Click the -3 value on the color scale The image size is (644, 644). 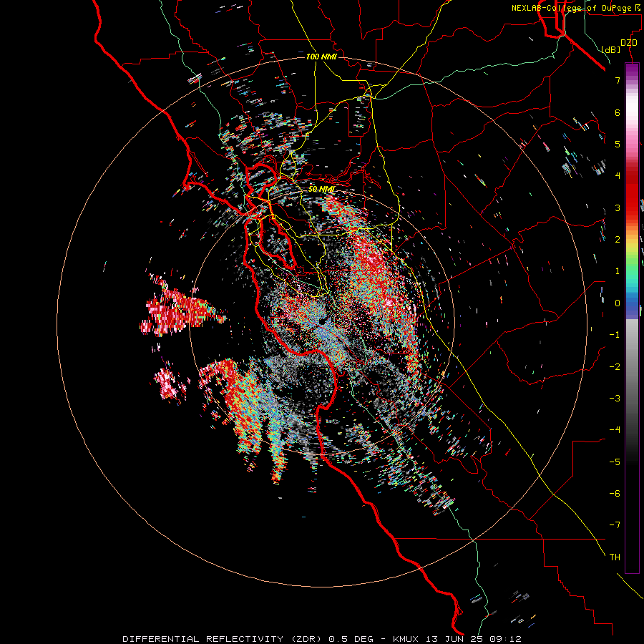(x=615, y=399)
